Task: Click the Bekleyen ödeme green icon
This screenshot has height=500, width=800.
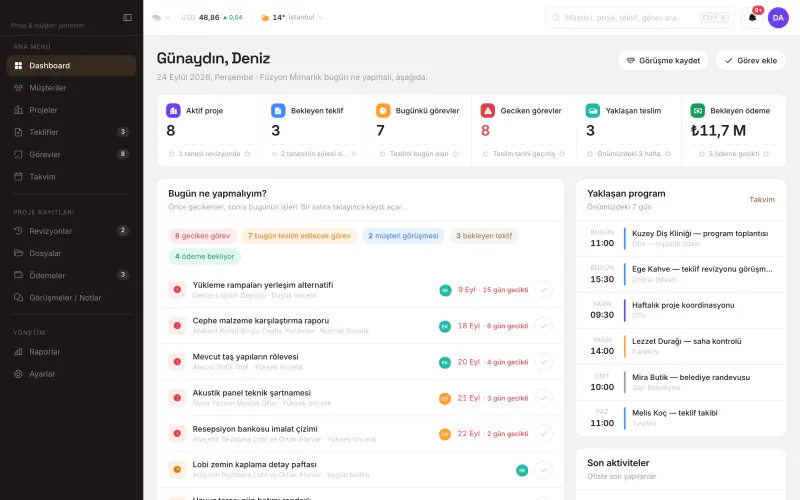Action: 697,110
